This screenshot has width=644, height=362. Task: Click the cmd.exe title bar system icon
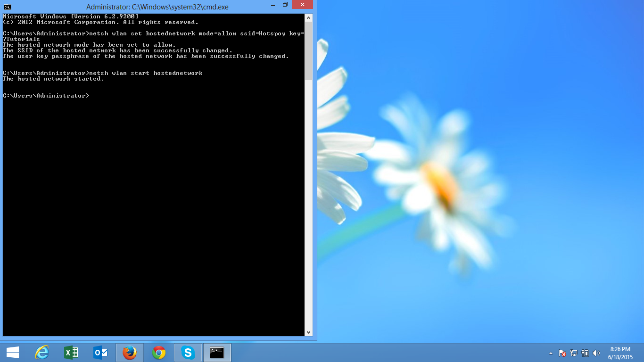pyautogui.click(x=7, y=7)
